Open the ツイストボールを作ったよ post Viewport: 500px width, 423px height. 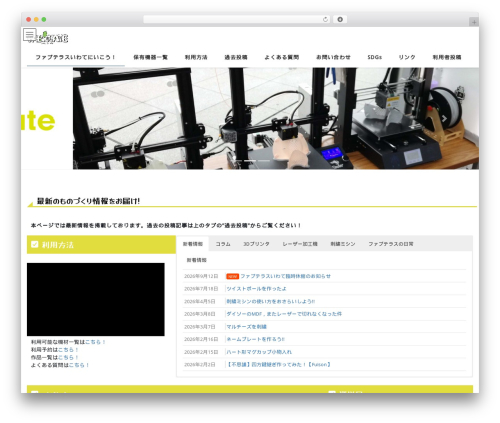[x=256, y=289]
